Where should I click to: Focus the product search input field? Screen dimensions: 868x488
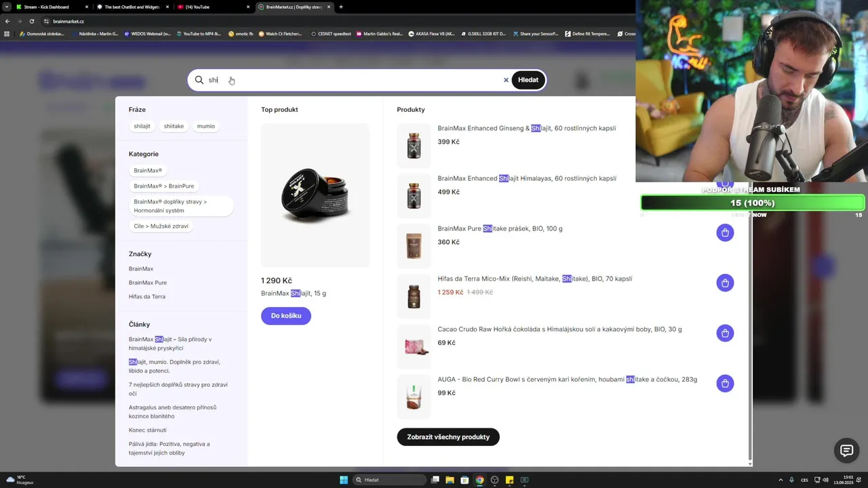[x=353, y=80]
